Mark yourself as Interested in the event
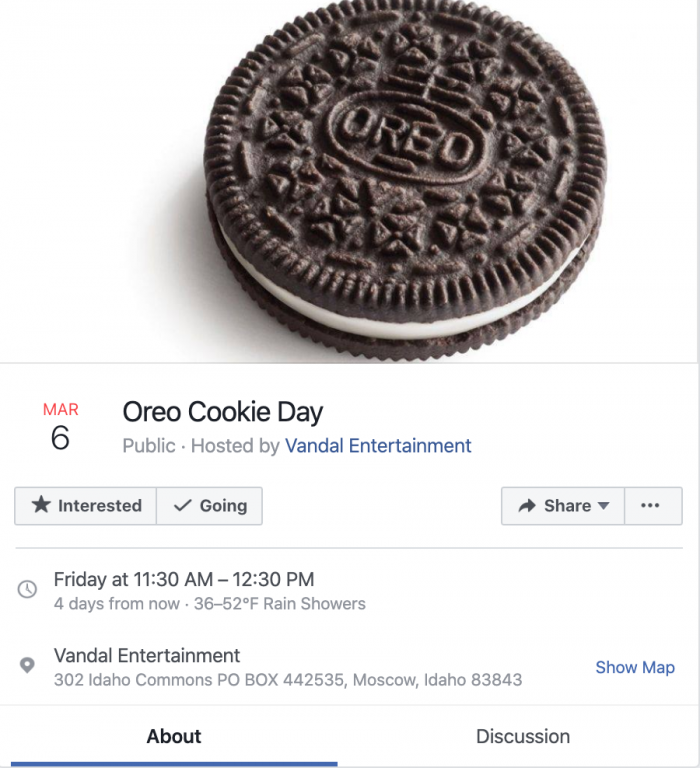Screen dimensions: 700x768 point(86,506)
